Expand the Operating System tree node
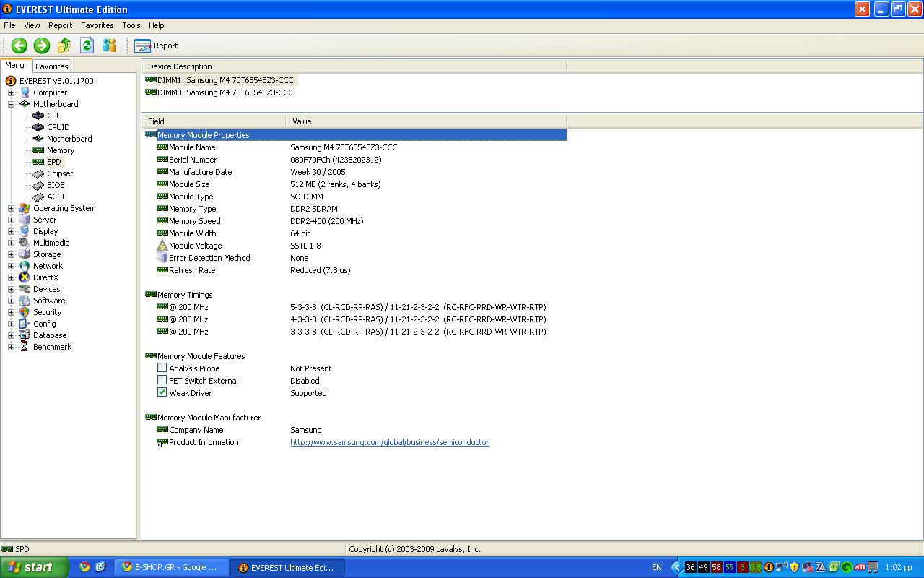This screenshot has width=924, height=578. [11, 208]
